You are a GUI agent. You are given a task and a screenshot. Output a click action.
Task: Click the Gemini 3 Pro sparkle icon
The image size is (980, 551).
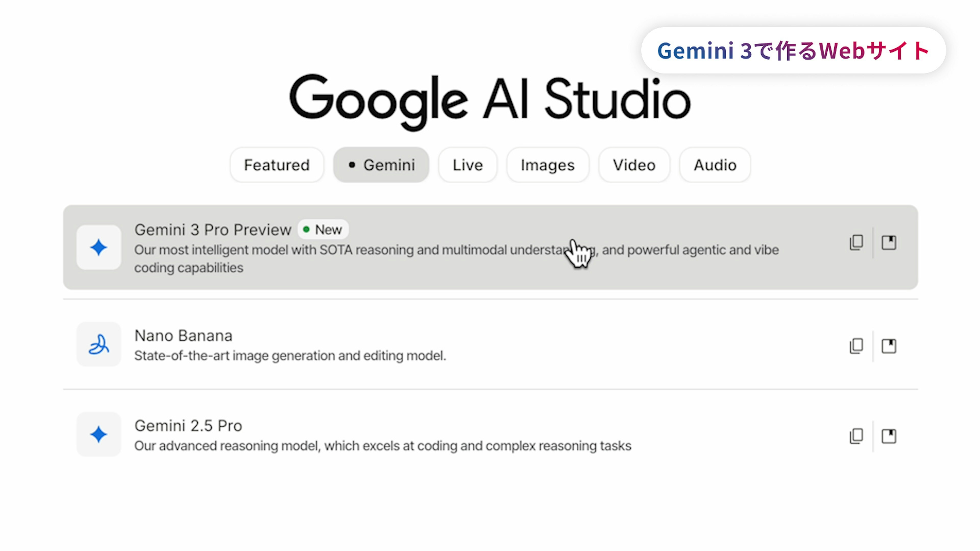coord(99,247)
